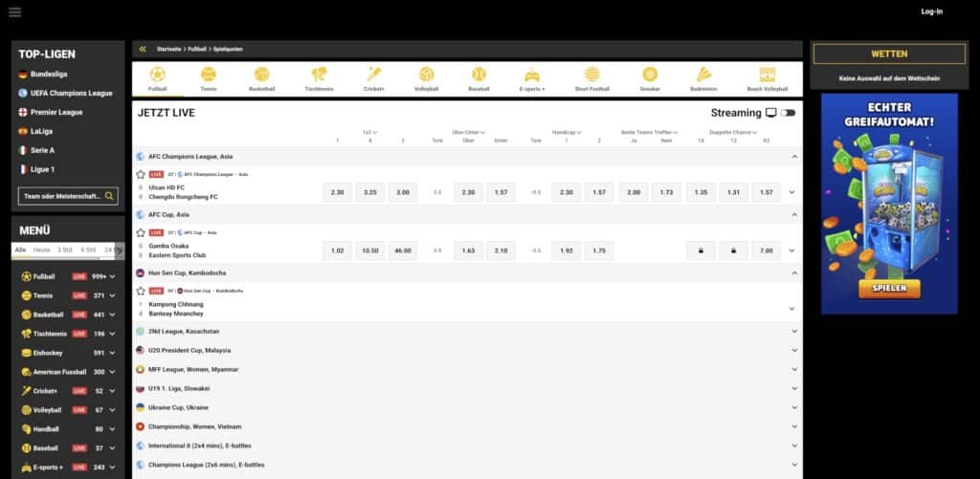Screen dimensions: 980x479
Task: Expand the U20 President Cup, Malaysia row
Action: (x=794, y=350)
